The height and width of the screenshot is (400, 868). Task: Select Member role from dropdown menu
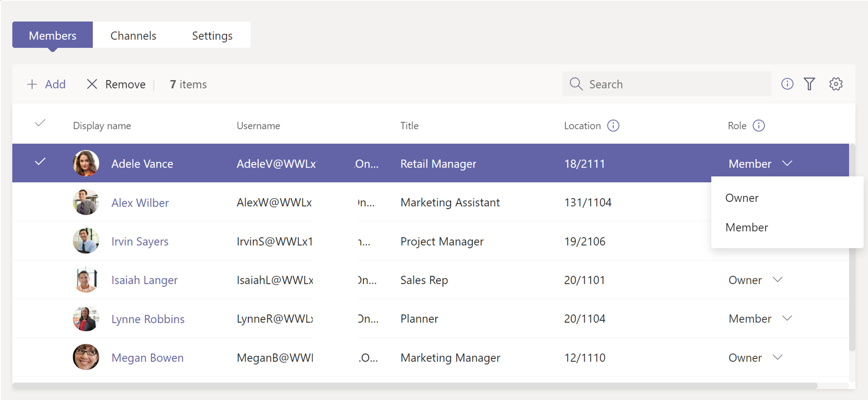click(747, 226)
